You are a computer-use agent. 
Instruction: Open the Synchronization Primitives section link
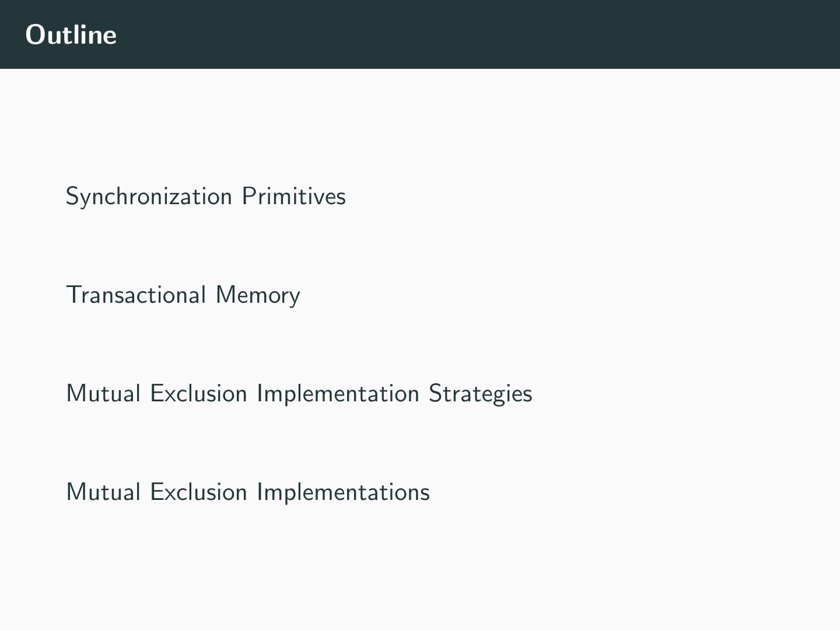(x=205, y=197)
